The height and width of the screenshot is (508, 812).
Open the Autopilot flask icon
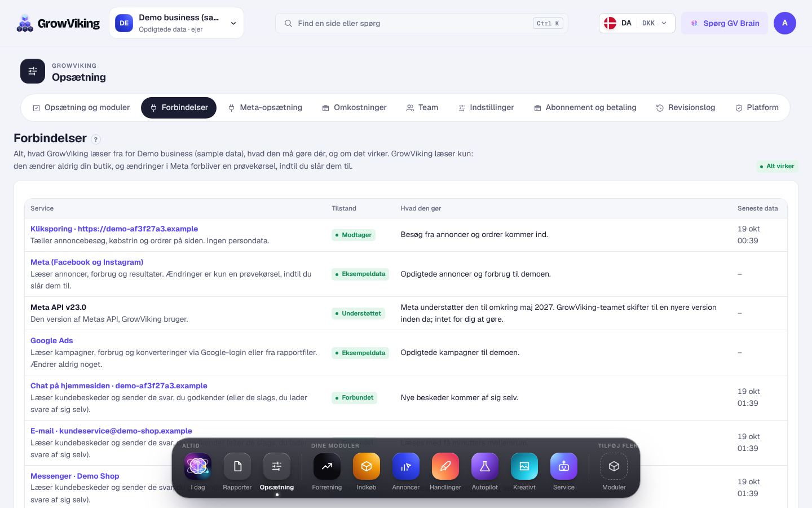485,466
